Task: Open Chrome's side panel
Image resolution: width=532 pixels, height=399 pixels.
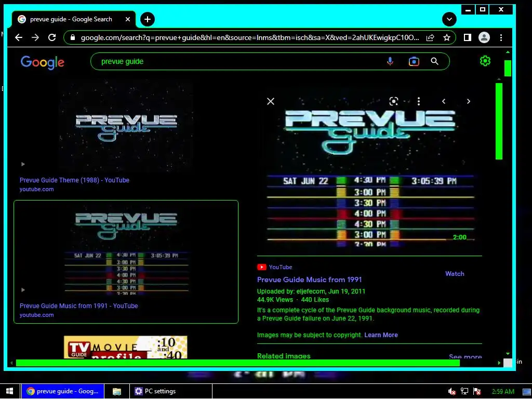Action: 468,37
